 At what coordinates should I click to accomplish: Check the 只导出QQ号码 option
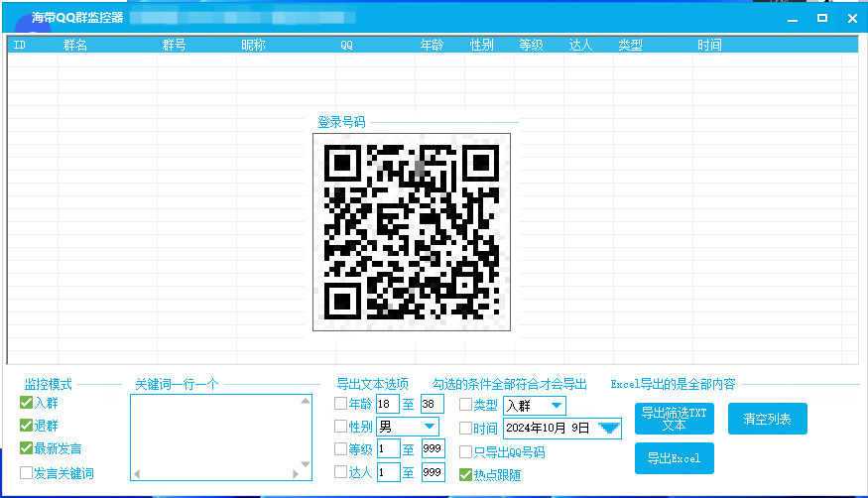[x=465, y=452]
